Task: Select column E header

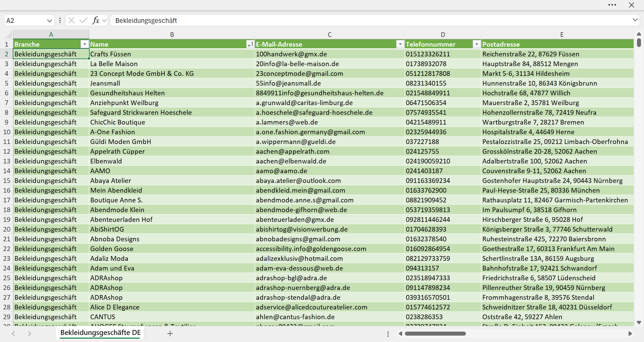Action: coord(562,35)
